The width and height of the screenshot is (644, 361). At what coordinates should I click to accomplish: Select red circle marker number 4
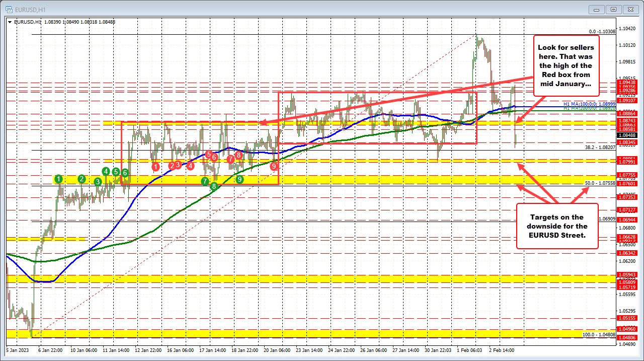coord(190,166)
